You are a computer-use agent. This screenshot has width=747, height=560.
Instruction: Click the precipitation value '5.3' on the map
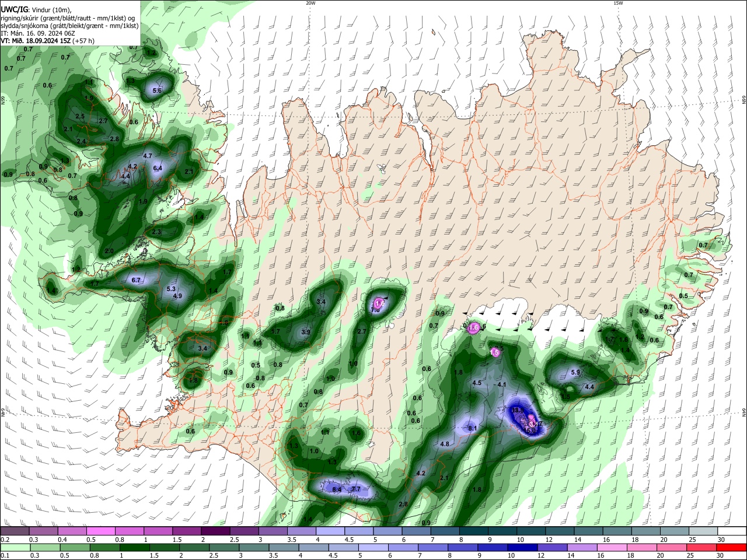(x=171, y=289)
